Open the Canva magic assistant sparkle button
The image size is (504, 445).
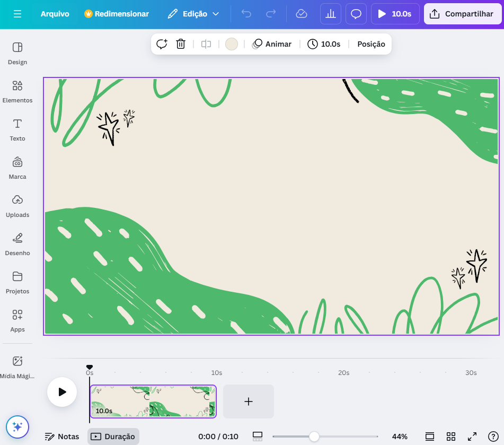pos(17,427)
